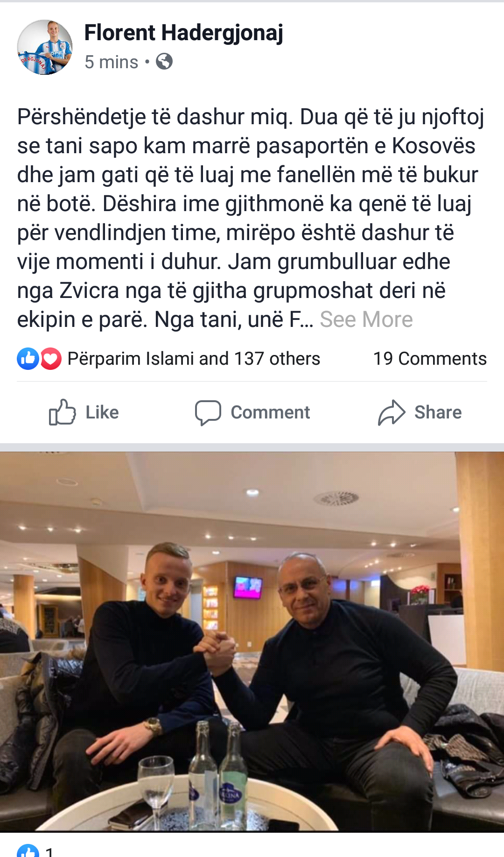Open Florent Hadergjonaj's profile name link

click(x=184, y=33)
